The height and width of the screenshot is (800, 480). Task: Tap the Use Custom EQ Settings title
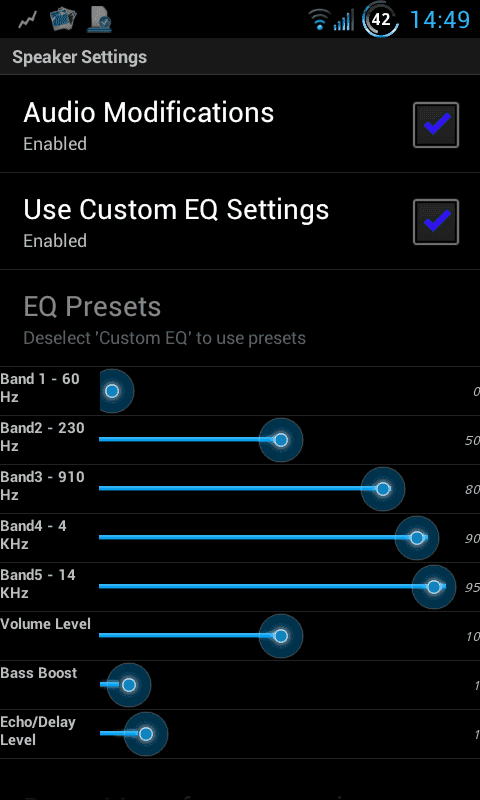pyautogui.click(x=176, y=209)
